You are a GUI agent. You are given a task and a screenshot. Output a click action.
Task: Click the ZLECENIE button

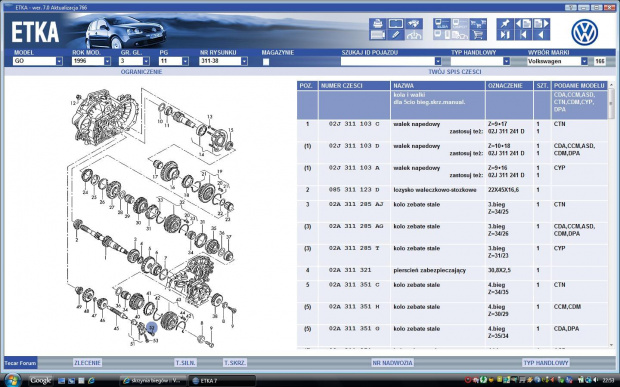[87, 362]
